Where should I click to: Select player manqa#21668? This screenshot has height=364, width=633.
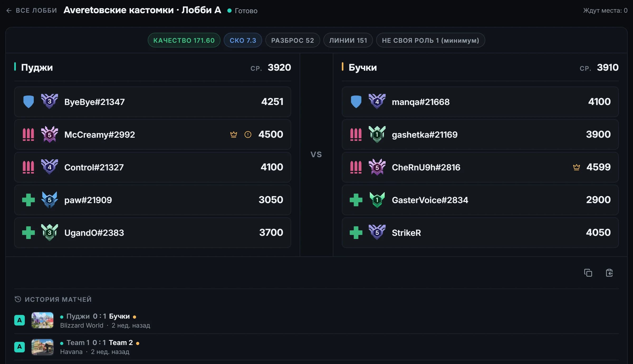click(480, 102)
